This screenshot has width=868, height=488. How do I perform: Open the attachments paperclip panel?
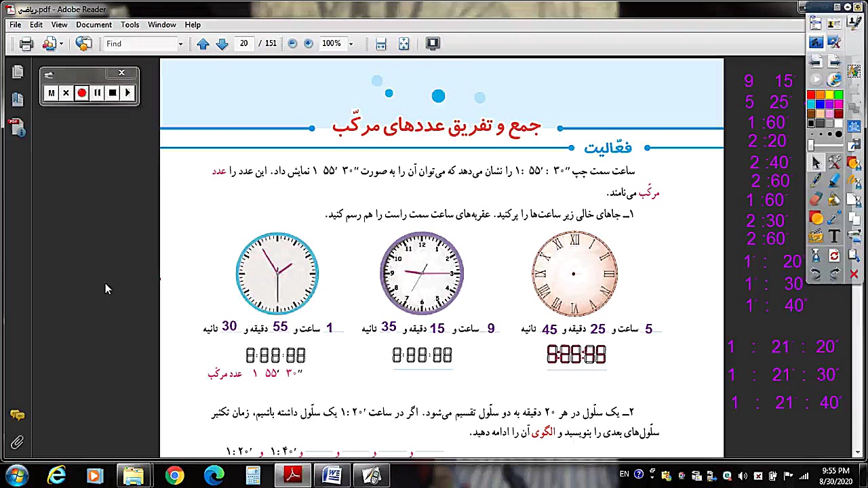tap(17, 443)
